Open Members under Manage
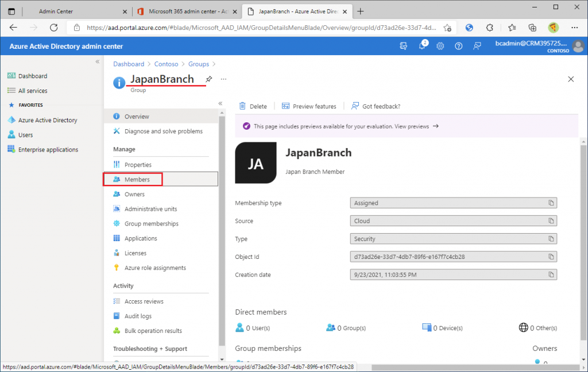588x372 pixels. [161, 179]
